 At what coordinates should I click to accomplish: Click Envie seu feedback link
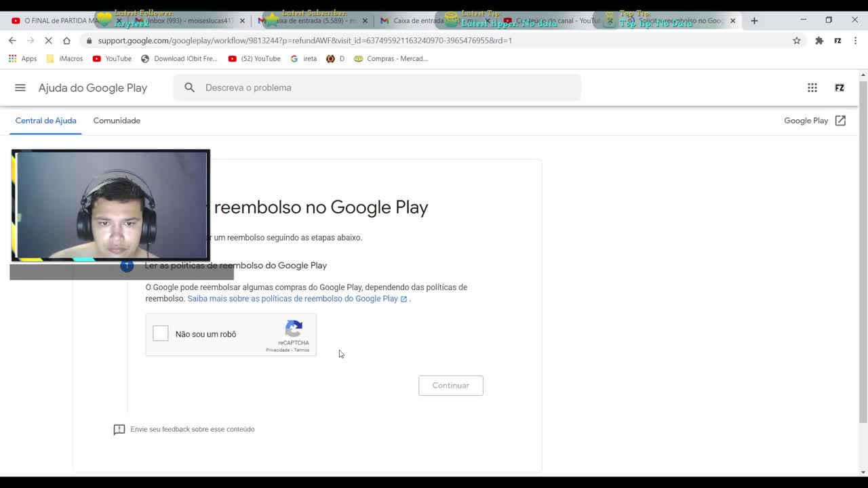[193, 430]
